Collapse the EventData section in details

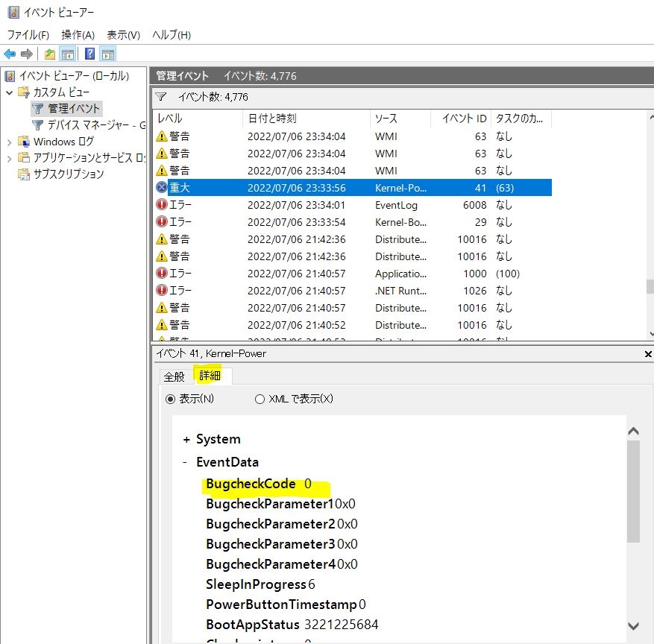tap(185, 462)
